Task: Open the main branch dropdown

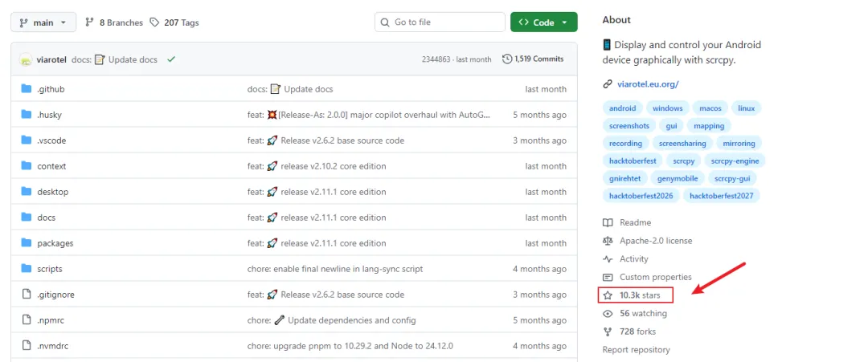Action: point(43,22)
